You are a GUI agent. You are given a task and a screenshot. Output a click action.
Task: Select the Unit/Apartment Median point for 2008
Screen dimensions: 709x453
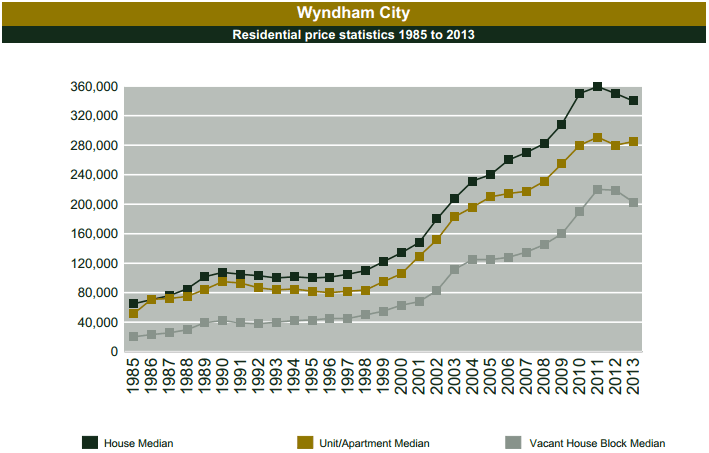pyautogui.click(x=544, y=181)
